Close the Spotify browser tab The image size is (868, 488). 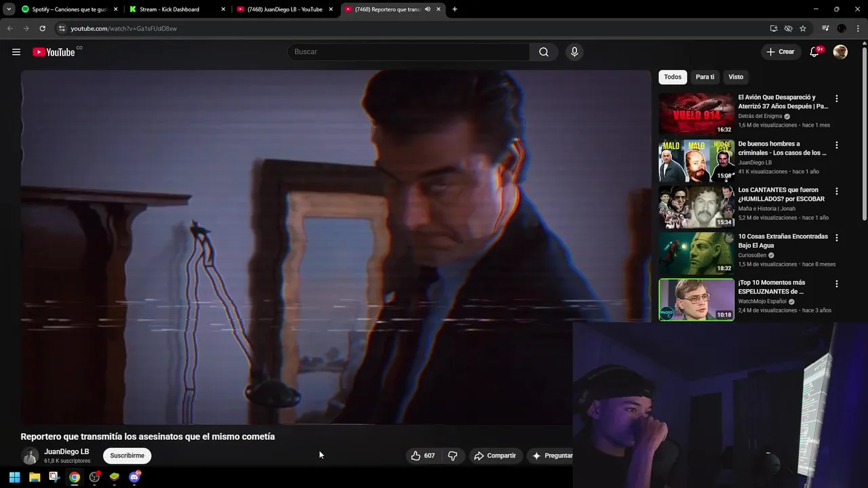(x=116, y=9)
